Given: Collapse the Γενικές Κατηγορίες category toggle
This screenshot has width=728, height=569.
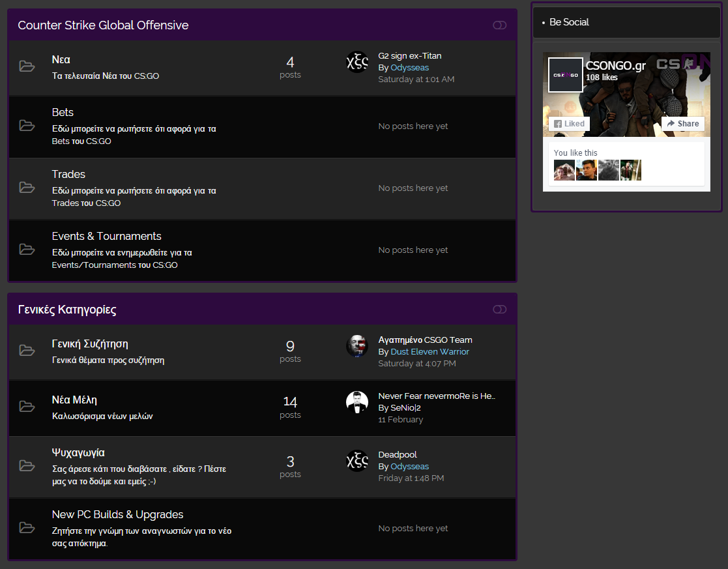Looking at the screenshot, I should (x=500, y=310).
